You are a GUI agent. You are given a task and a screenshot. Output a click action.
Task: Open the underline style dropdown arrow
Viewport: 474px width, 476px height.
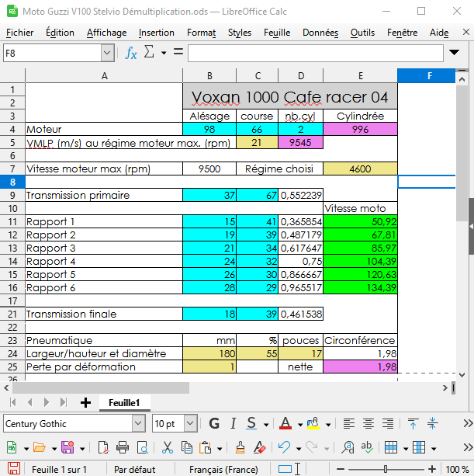point(266,424)
